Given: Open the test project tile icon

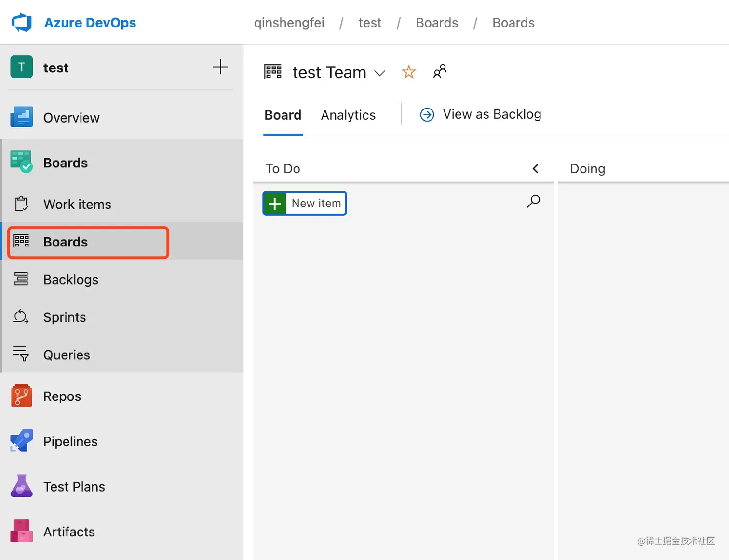Looking at the screenshot, I should pyautogui.click(x=22, y=67).
